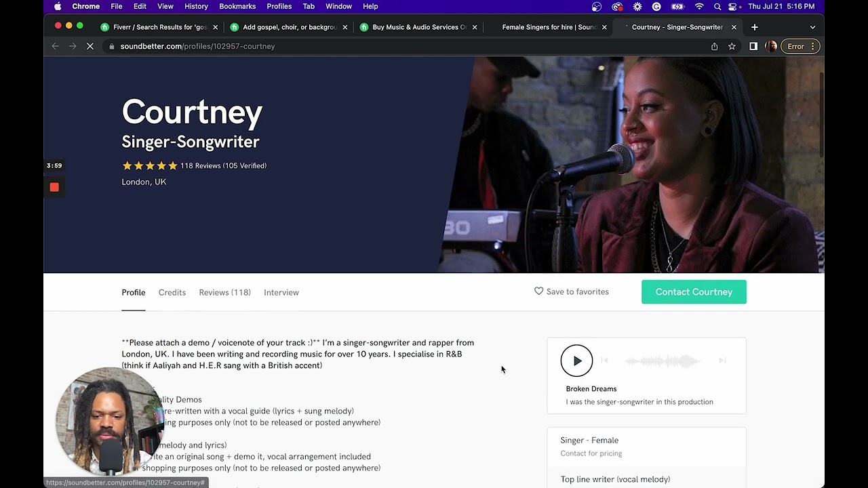Select the Top line writer service row
868x488 pixels.
646,477
